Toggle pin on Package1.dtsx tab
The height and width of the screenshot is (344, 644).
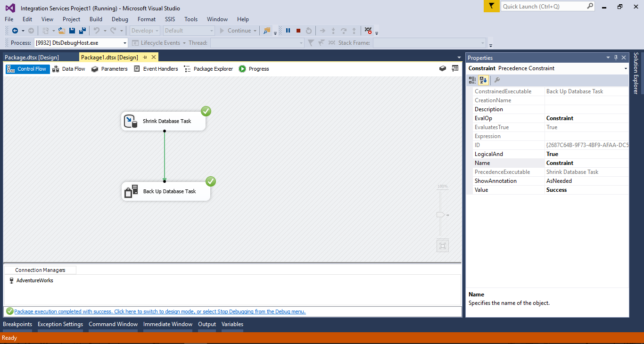(x=145, y=57)
